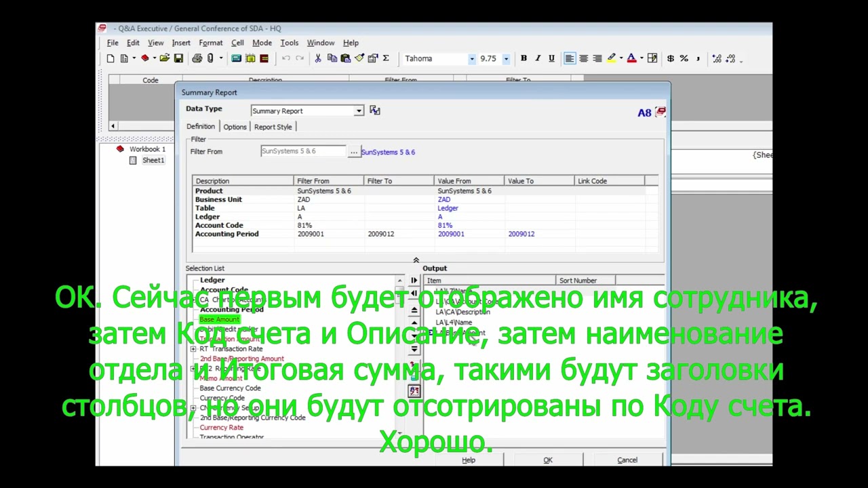868x488 pixels.
Task: Remove item from Output list arrow
Action: pos(414,293)
